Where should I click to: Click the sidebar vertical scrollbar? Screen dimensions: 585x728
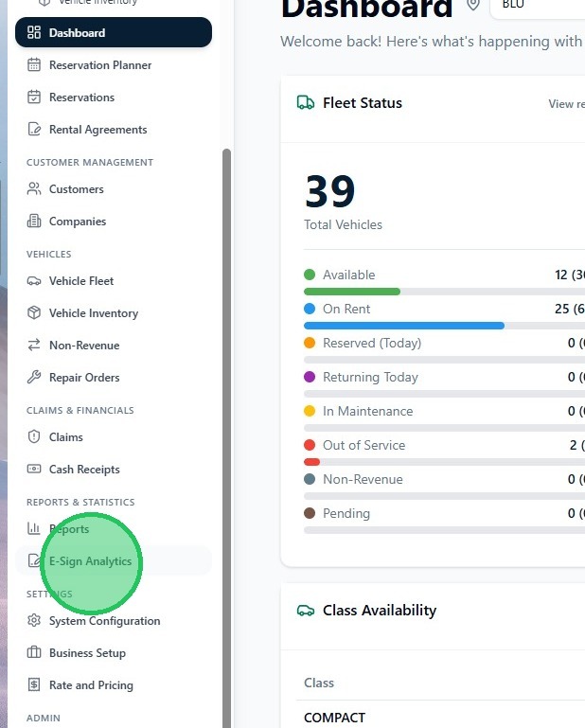point(226,438)
